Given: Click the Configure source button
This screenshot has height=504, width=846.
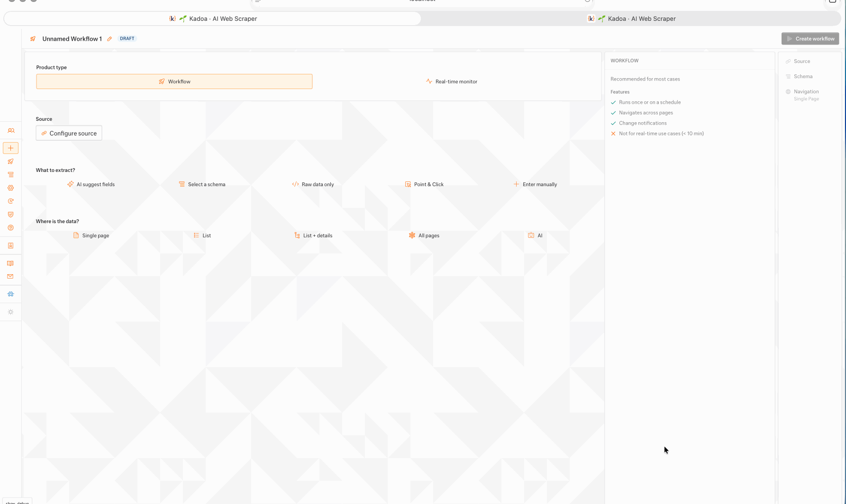Looking at the screenshot, I should pyautogui.click(x=69, y=133).
